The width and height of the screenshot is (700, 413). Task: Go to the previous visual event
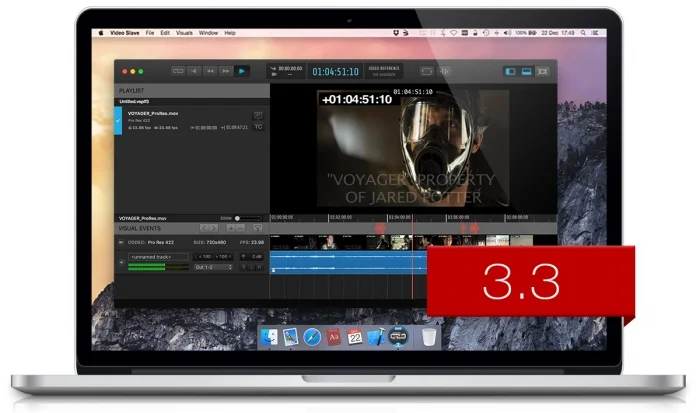[x=204, y=228]
